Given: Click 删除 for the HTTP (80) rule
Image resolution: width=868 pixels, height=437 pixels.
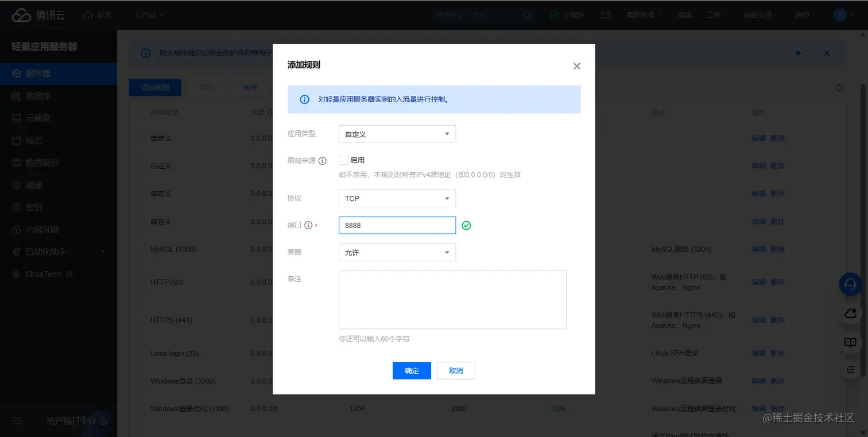Looking at the screenshot, I should [777, 282].
